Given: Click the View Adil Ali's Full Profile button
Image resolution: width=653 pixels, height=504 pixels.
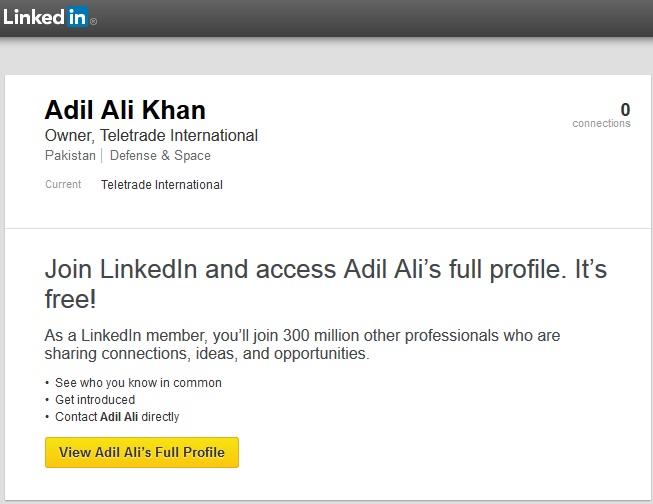Looking at the screenshot, I should [142, 452].
